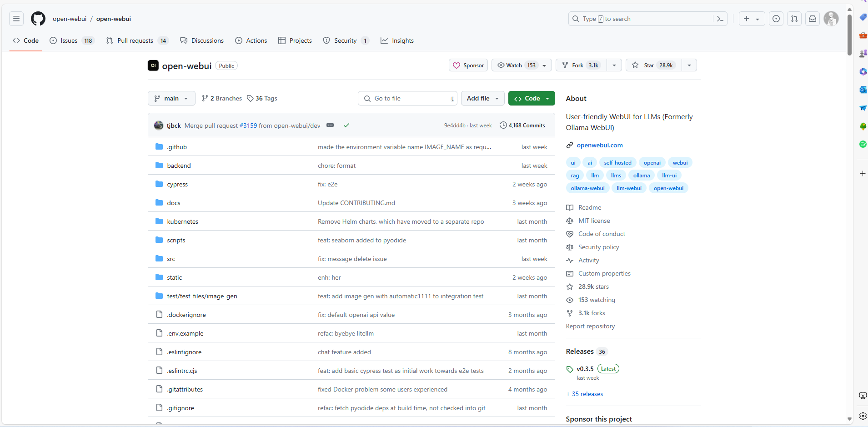Viewport: 868px width, 427px height.
Task: Select the Code tab
Action: [x=26, y=40]
